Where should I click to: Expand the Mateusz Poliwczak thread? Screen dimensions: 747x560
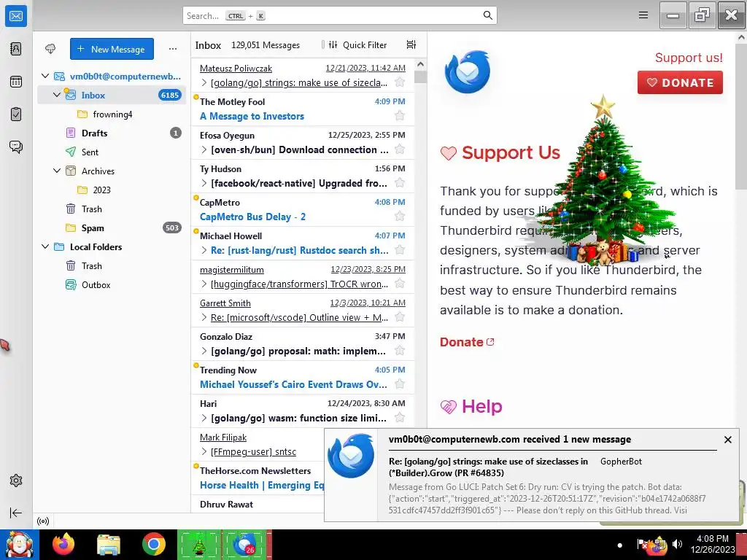click(x=204, y=82)
